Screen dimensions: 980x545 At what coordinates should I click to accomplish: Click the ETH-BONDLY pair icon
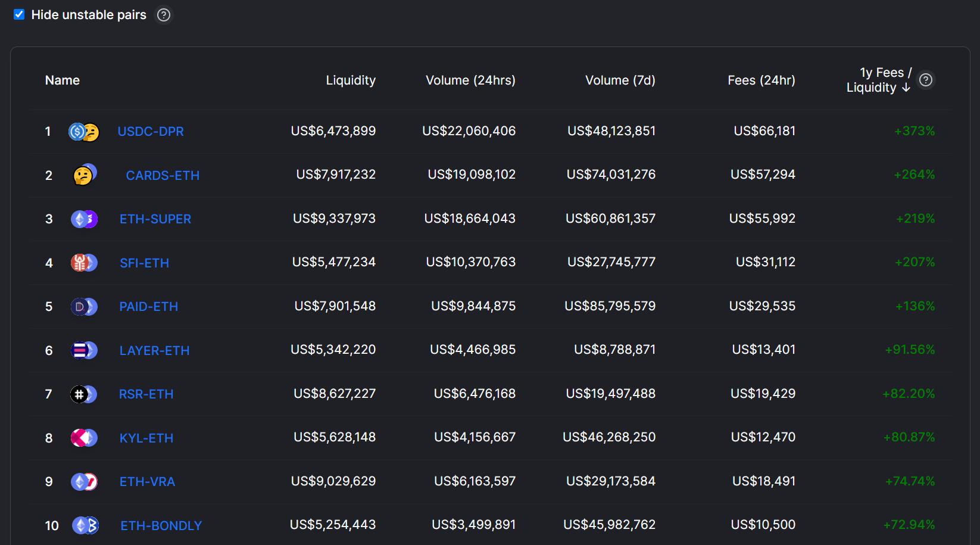85,525
